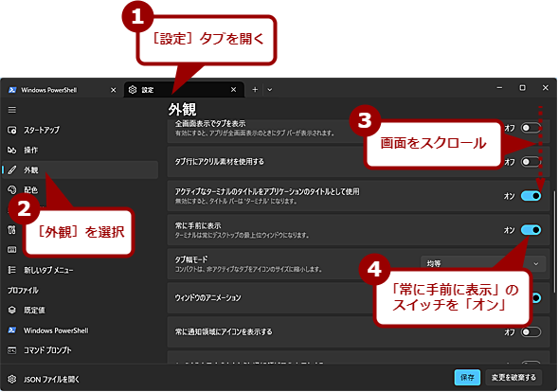Add a new tab with plus button
Screen dimensions: 558x392
(255, 90)
